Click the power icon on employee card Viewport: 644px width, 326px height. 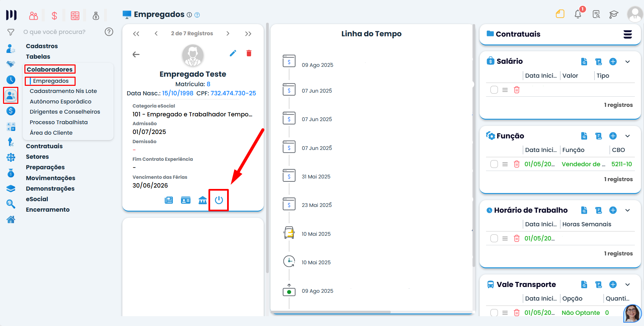219,200
